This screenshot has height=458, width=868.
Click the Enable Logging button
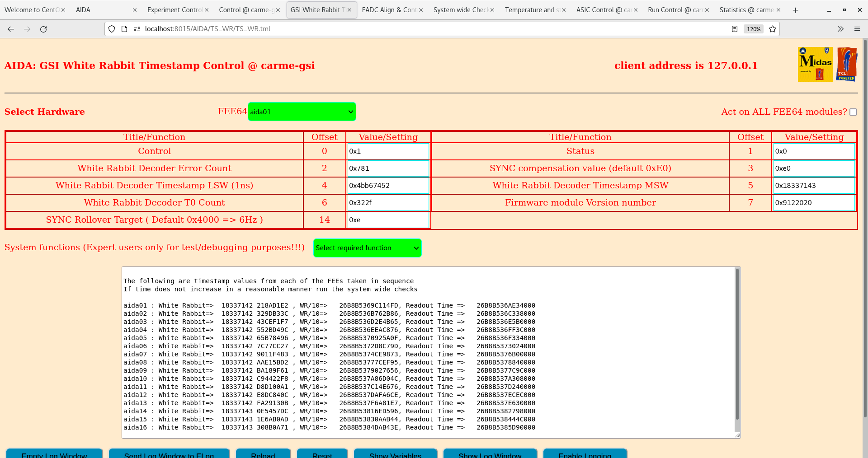[585, 454]
